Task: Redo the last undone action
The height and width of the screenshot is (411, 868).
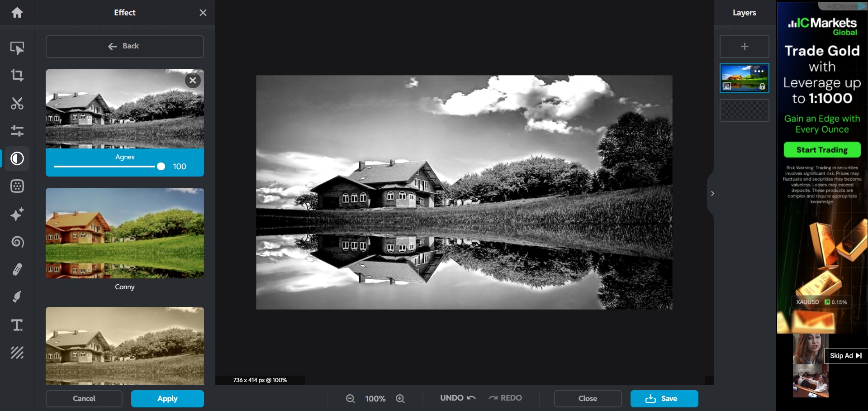Action: [x=505, y=398]
